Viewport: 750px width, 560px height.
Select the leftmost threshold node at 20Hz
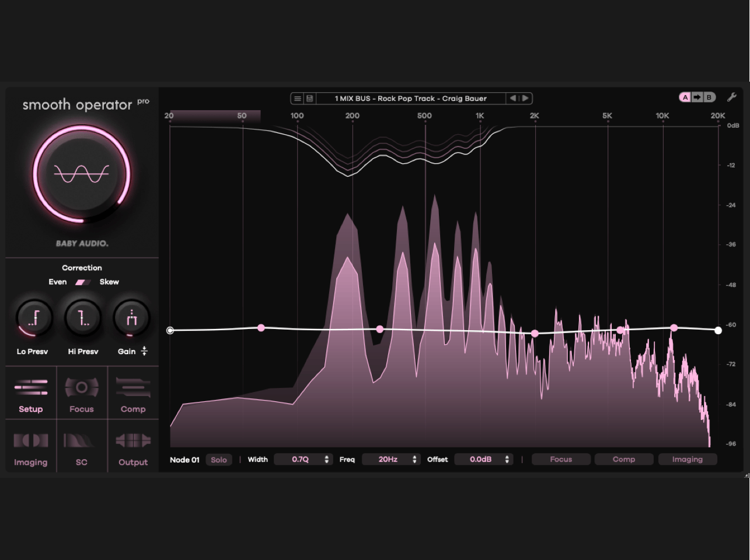(170, 330)
